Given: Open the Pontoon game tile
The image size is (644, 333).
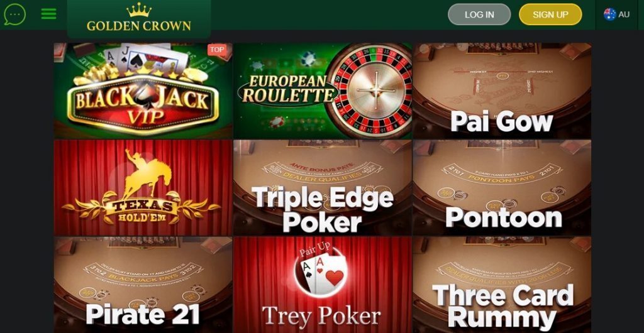Looking at the screenshot, I should point(502,187).
